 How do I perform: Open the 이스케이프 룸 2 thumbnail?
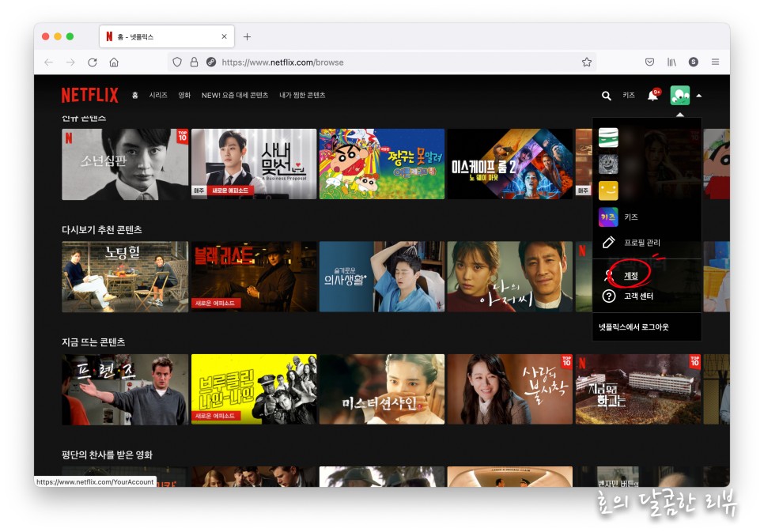coord(509,164)
